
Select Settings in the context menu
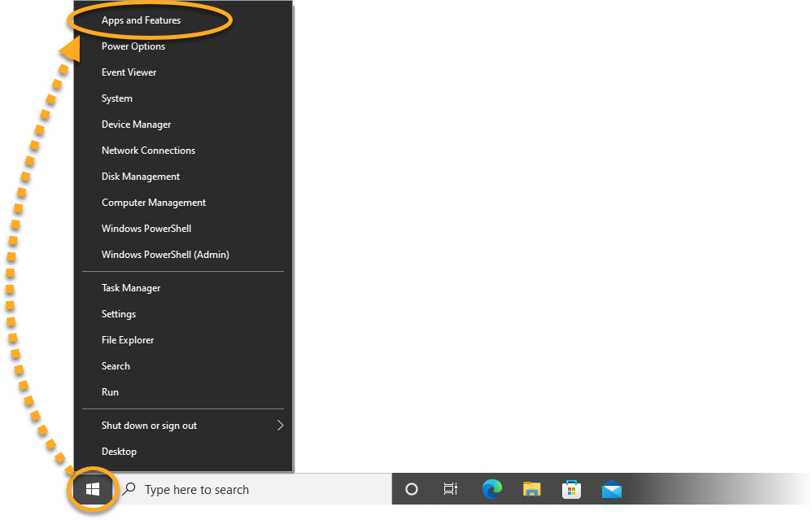pos(119,314)
